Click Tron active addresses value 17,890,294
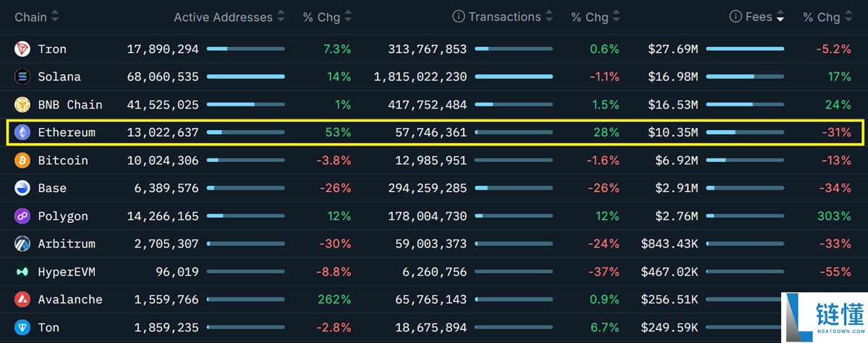The height and width of the screenshot is (343, 868). (x=163, y=49)
